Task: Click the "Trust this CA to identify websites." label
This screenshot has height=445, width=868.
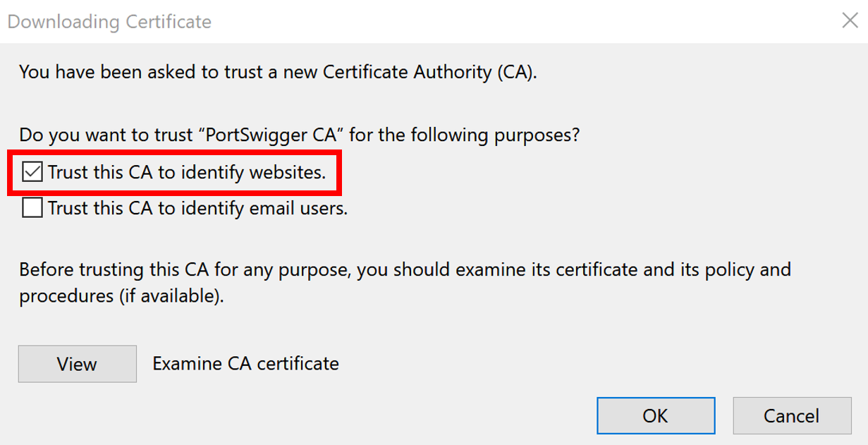Action: click(187, 172)
